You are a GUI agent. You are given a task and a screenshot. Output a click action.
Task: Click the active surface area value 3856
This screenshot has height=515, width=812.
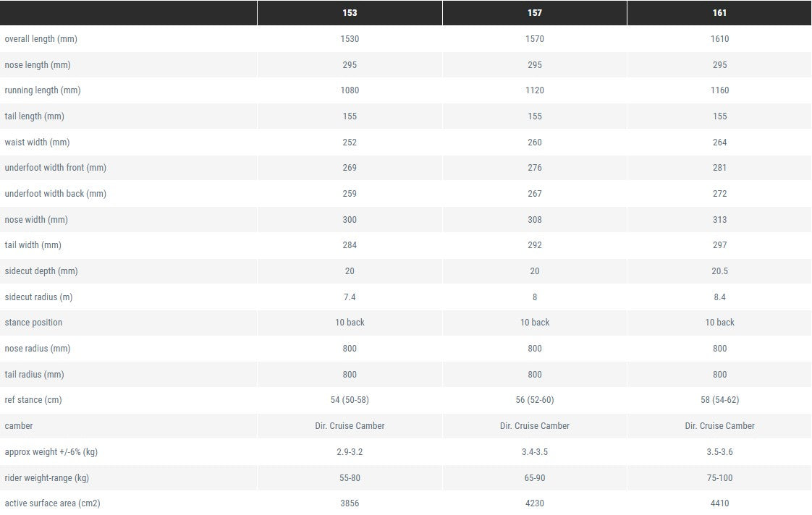(x=350, y=503)
